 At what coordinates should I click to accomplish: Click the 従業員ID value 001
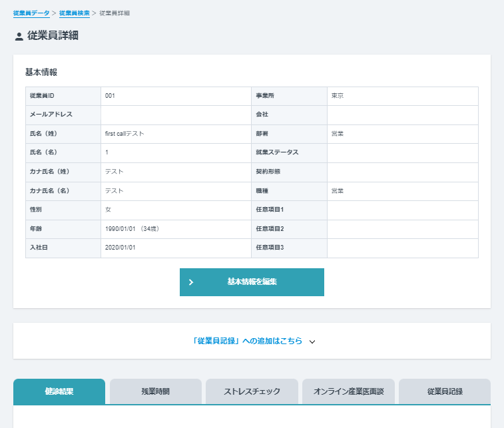coord(111,96)
